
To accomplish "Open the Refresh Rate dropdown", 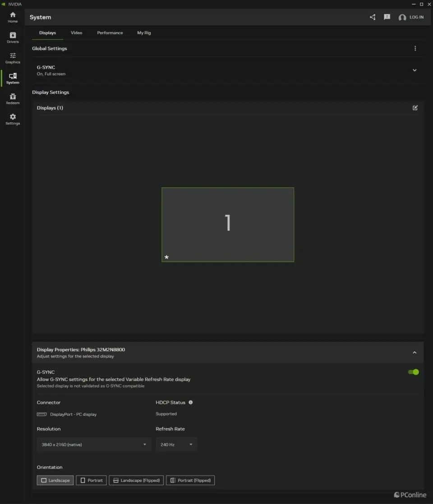I will click(176, 444).
